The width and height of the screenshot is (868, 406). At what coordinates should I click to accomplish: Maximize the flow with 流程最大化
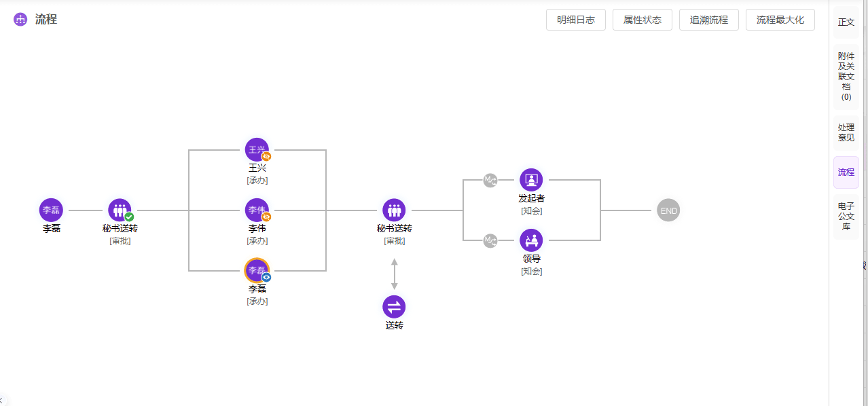tap(780, 20)
